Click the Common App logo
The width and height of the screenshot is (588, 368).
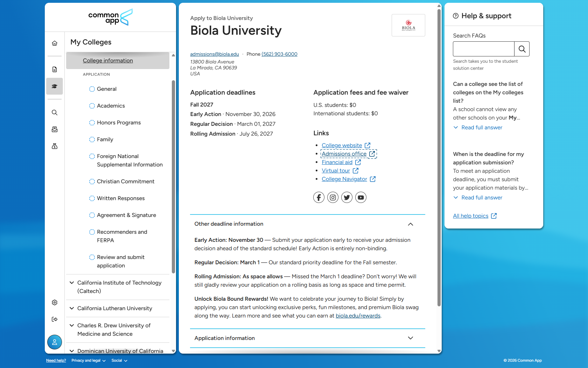coord(111,17)
